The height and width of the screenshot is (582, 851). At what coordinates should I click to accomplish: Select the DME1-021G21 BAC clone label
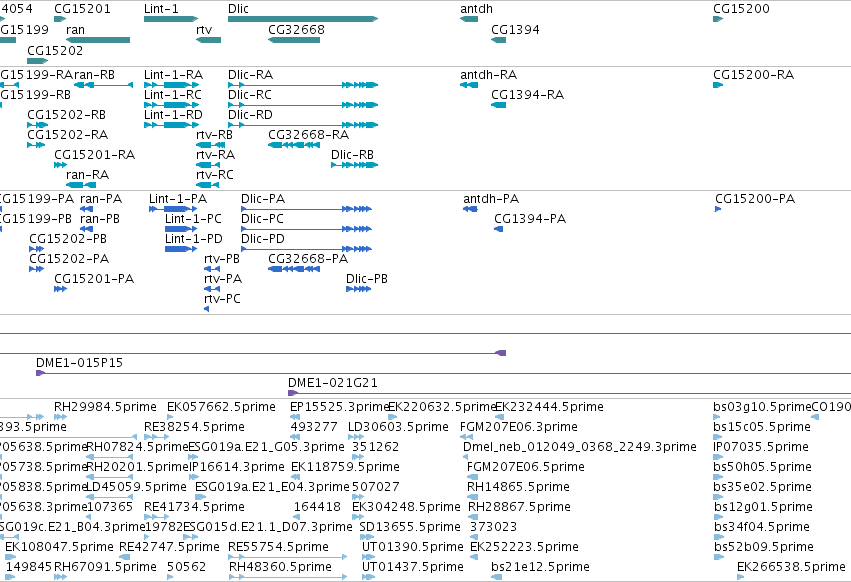333,383
